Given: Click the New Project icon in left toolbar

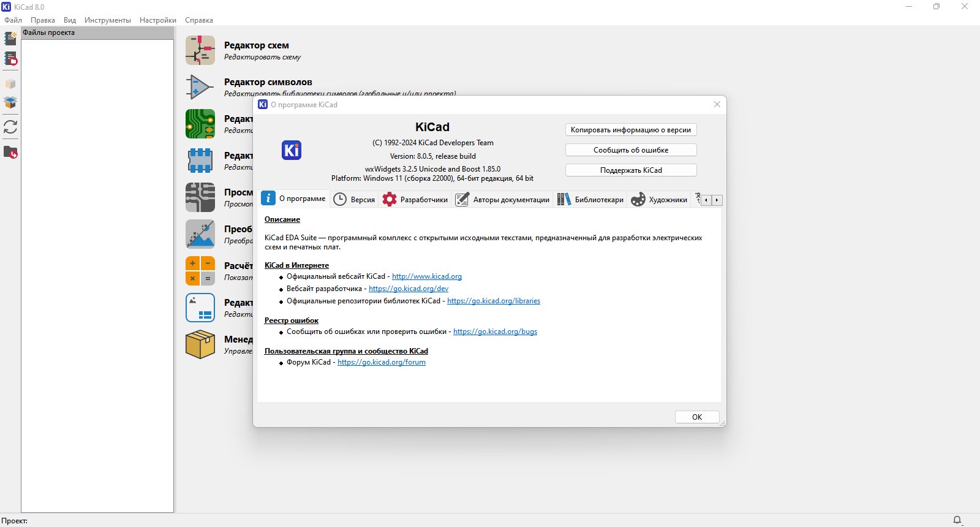Looking at the screenshot, I should (x=10, y=39).
